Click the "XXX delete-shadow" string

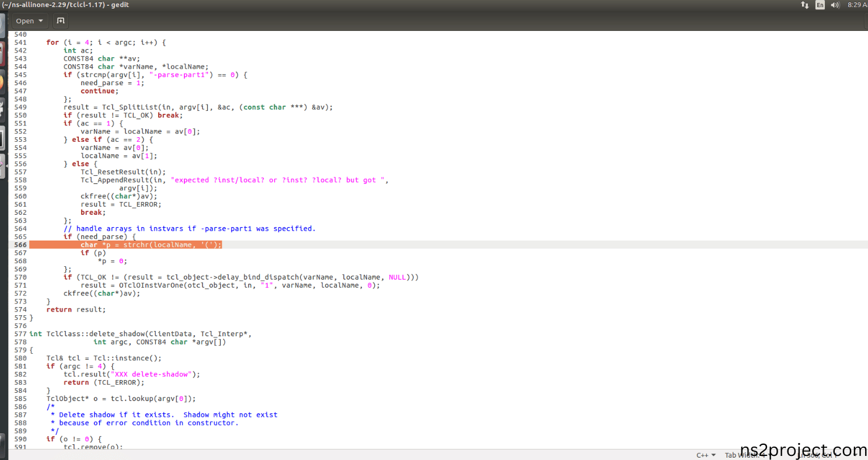coord(154,374)
